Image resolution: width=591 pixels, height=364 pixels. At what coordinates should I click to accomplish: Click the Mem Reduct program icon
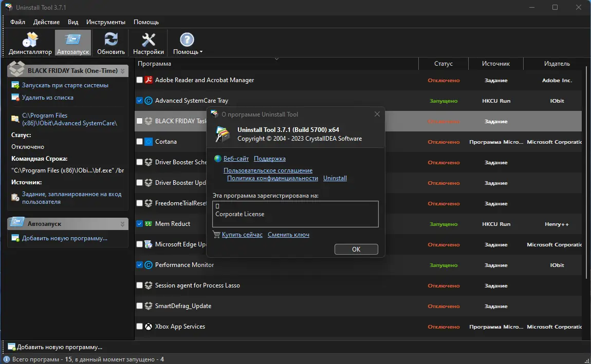(x=148, y=223)
